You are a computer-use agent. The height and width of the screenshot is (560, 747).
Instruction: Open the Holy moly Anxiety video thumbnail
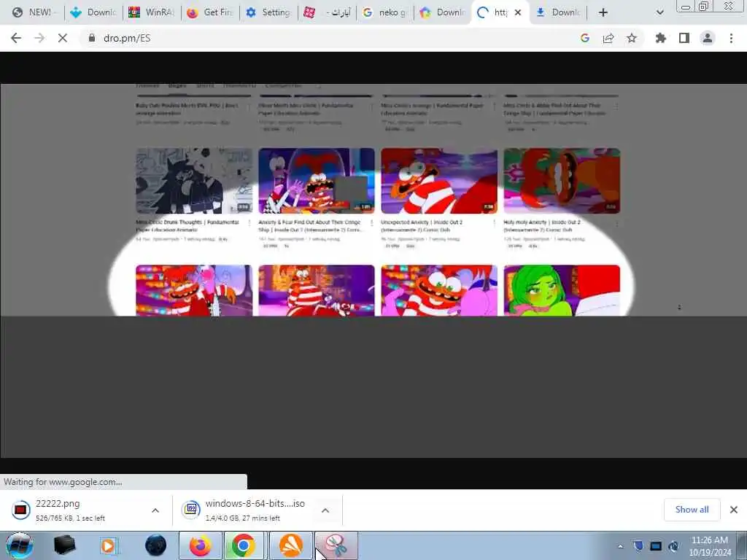click(x=562, y=181)
